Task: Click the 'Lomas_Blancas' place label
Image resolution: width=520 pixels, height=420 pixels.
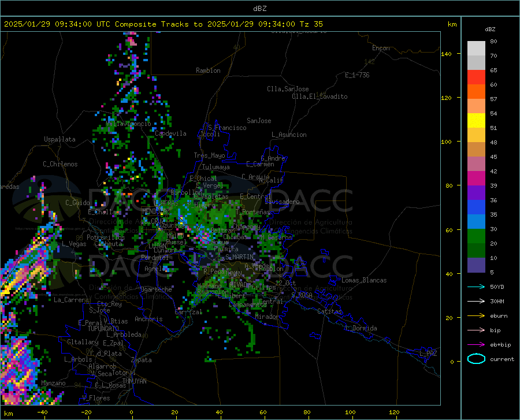Action: (x=364, y=280)
